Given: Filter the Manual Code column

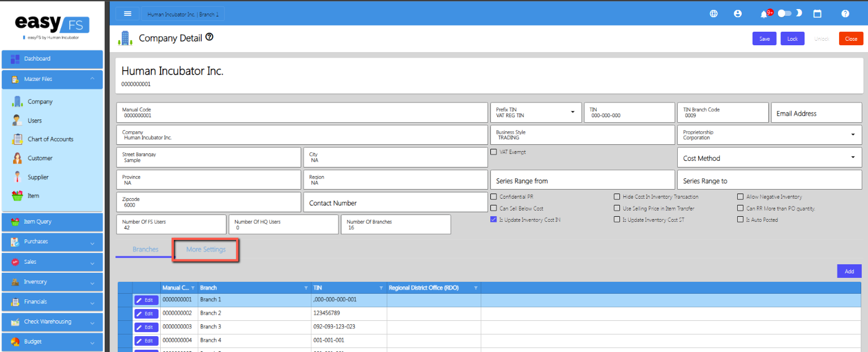Looking at the screenshot, I should 193,288.
